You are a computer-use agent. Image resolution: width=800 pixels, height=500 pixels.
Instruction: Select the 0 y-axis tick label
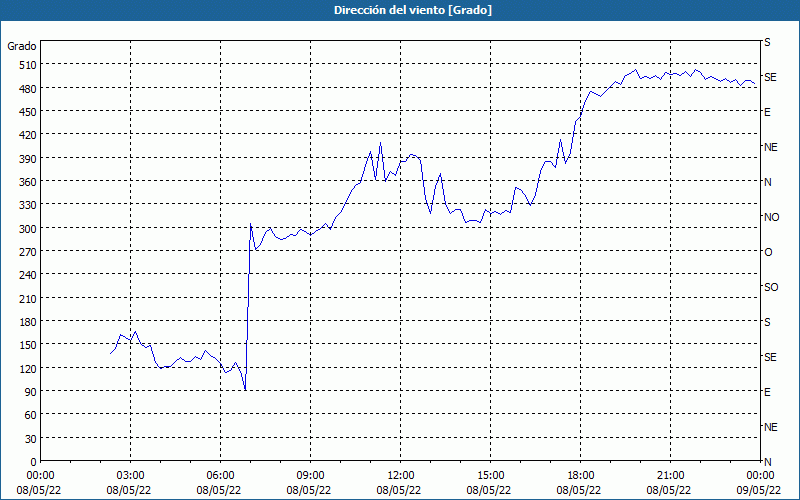coord(34,462)
